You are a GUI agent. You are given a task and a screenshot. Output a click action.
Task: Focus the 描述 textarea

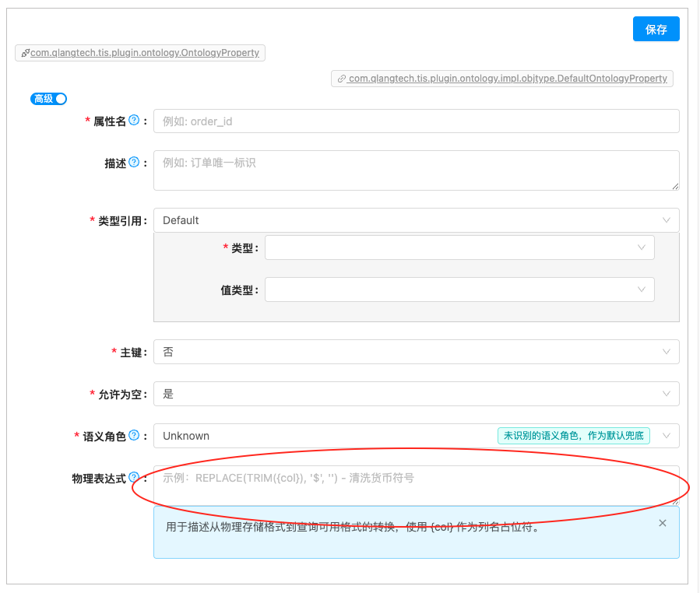click(x=416, y=170)
